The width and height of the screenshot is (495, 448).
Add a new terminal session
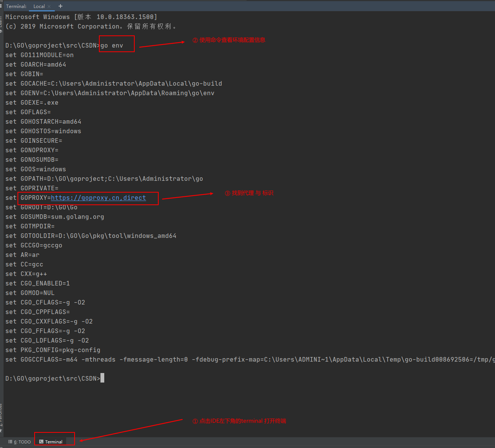click(x=60, y=6)
